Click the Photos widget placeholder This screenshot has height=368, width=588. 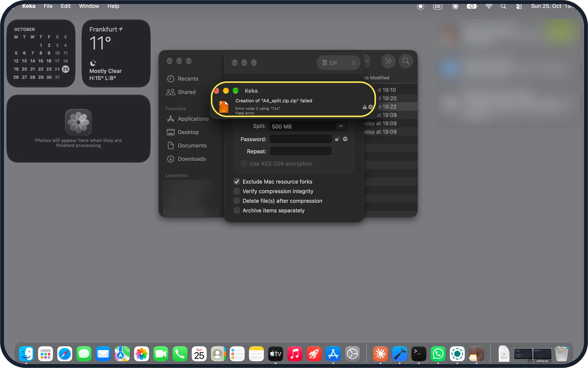pyautogui.click(x=78, y=128)
